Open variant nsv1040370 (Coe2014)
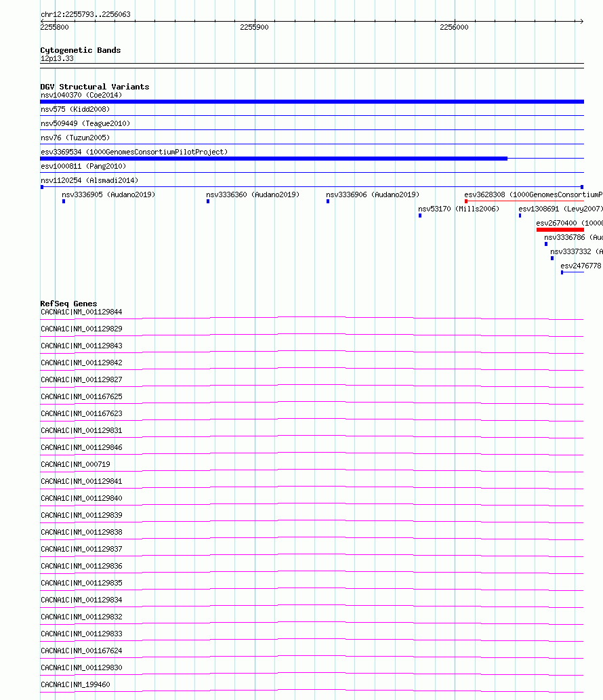This screenshot has width=603, height=700. (x=81, y=95)
